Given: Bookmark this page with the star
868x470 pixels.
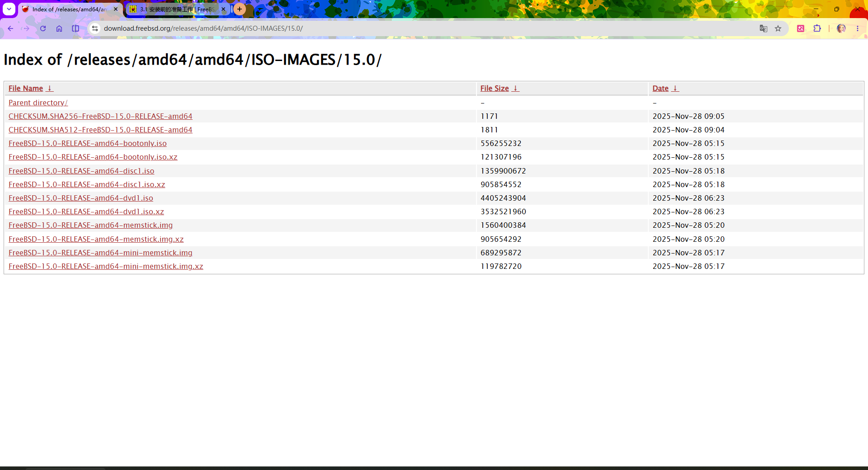Looking at the screenshot, I should 778,28.
